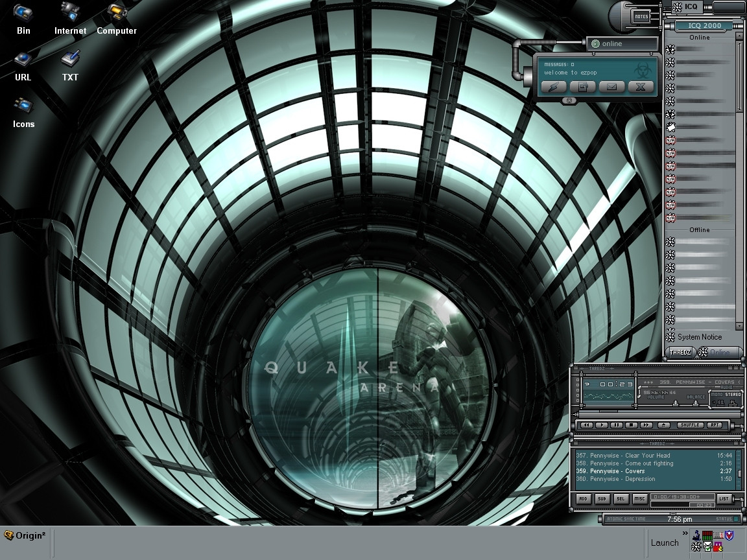Select Pennywise - Come out fighting track
Image resolution: width=747 pixels, height=560 pixels.
point(654,463)
